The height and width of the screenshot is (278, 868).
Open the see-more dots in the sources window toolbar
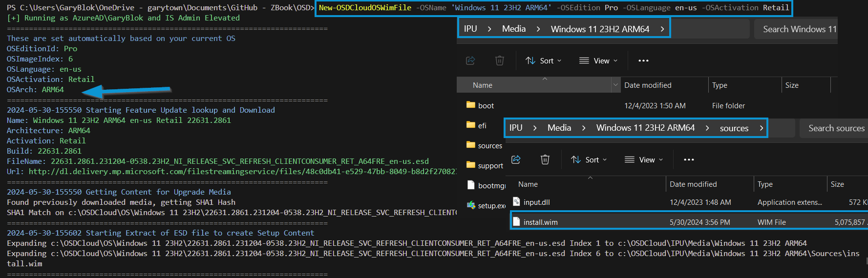[x=689, y=159]
